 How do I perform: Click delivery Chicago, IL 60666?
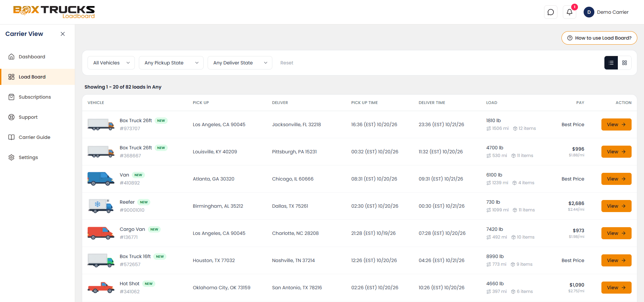point(292,179)
